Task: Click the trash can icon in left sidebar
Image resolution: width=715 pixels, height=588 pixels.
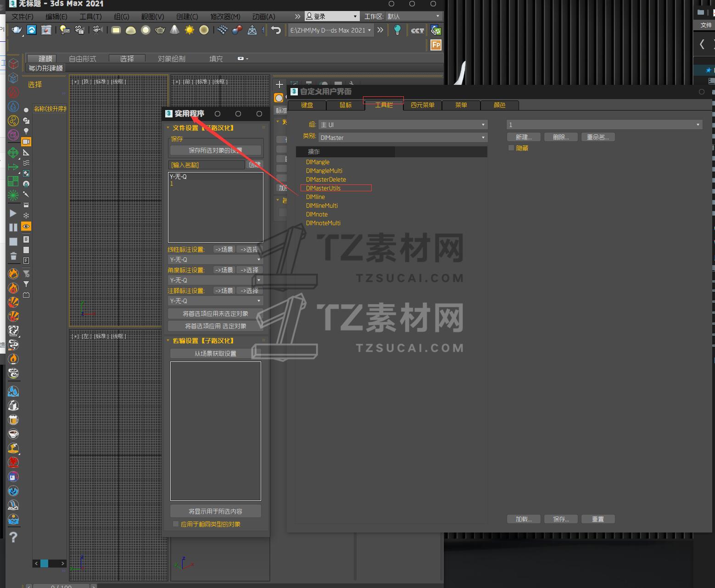Action: (13, 256)
